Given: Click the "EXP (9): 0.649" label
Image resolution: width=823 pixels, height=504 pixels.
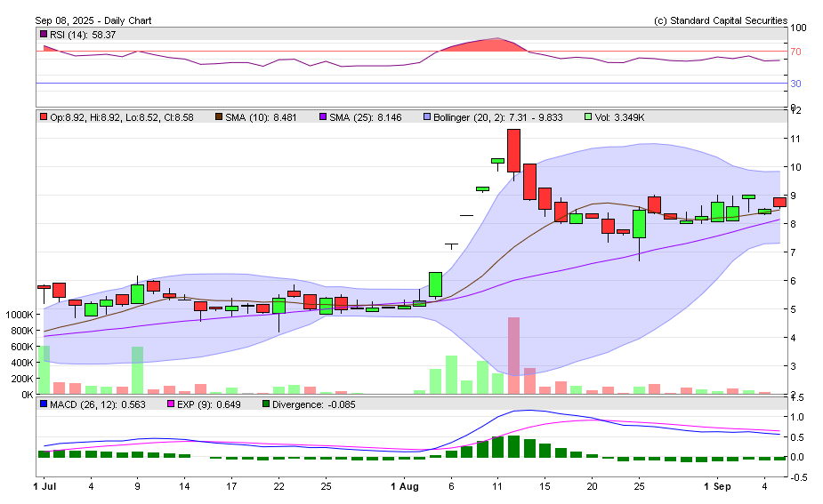Looking at the screenshot, I should pos(209,404).
